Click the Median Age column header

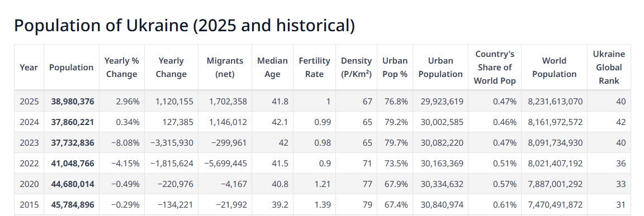pos(273,67)
